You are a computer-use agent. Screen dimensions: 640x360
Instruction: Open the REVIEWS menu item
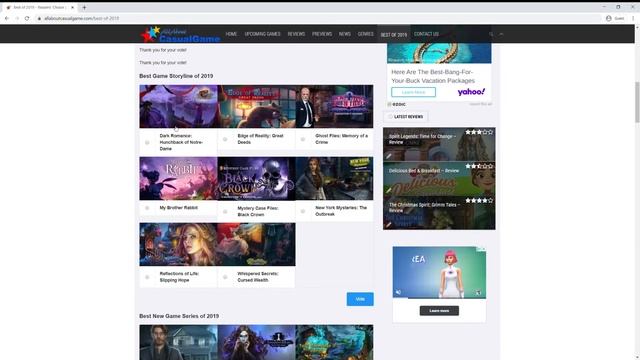click(296, 34)
